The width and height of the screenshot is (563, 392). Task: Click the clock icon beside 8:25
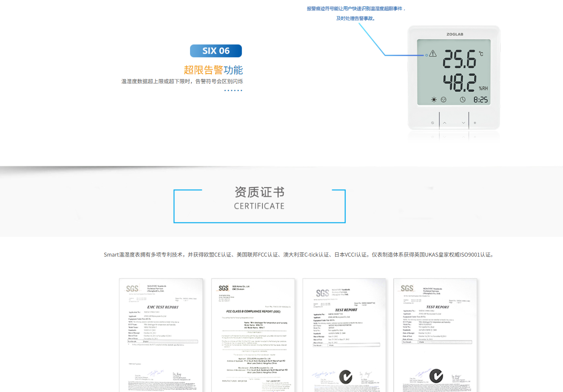[463, 100]
